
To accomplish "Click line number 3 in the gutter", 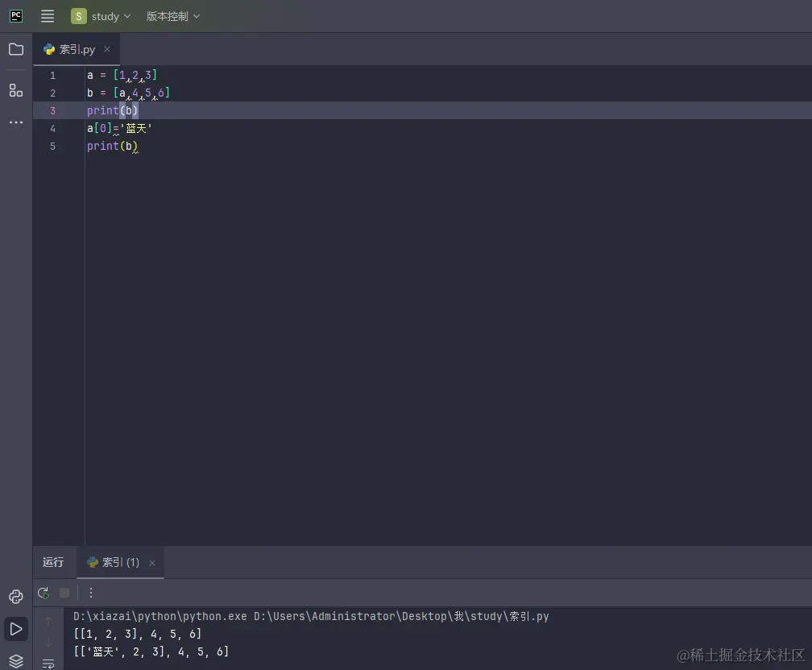I will [x=52, y=111].
